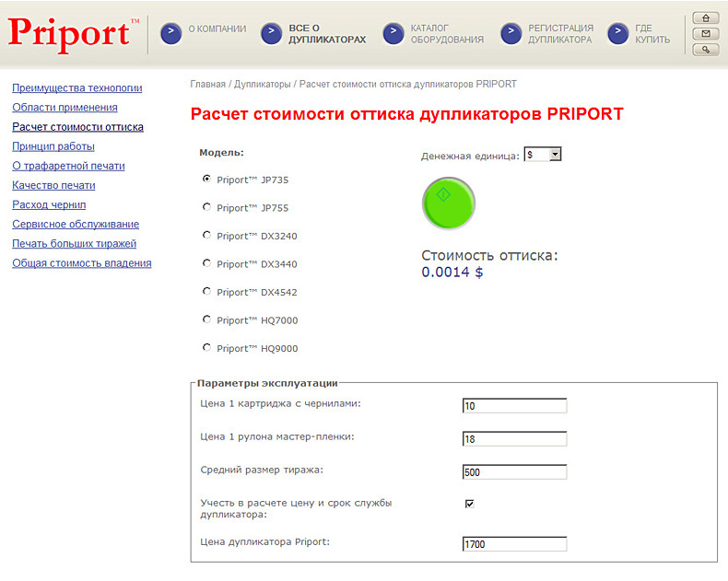Open О трафаретной печати link
Viewport: 728px width, 581px height.
tap(68, 166)
